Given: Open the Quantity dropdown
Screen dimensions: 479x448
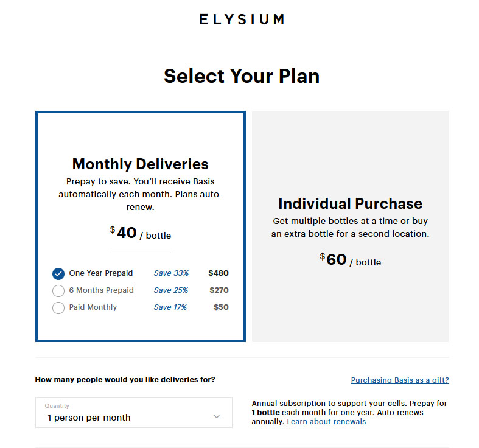Looking at the screenshot, I should click(134, 413).
